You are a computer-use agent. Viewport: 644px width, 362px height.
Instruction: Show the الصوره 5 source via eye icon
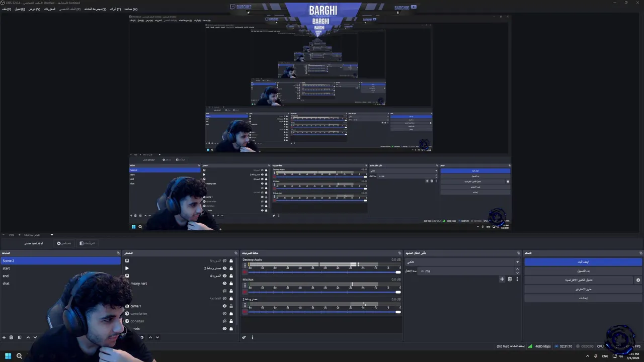224,260
